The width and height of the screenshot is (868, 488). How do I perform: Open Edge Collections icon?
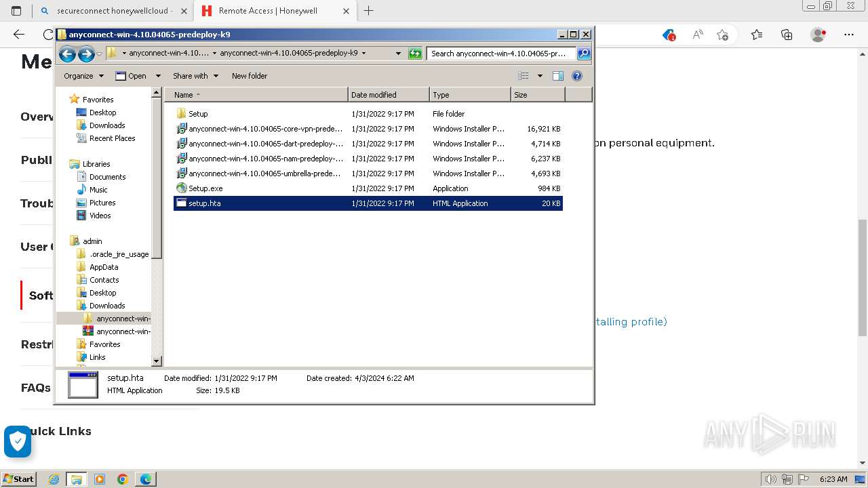click(x=787, y=35)
